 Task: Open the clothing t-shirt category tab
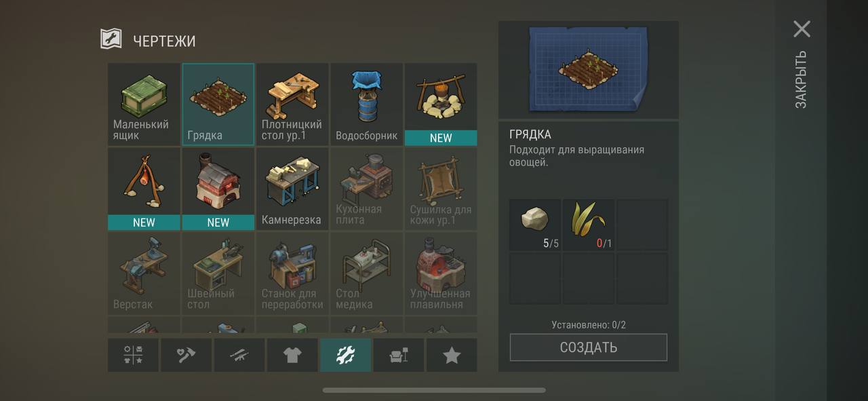tap(292, 355)
